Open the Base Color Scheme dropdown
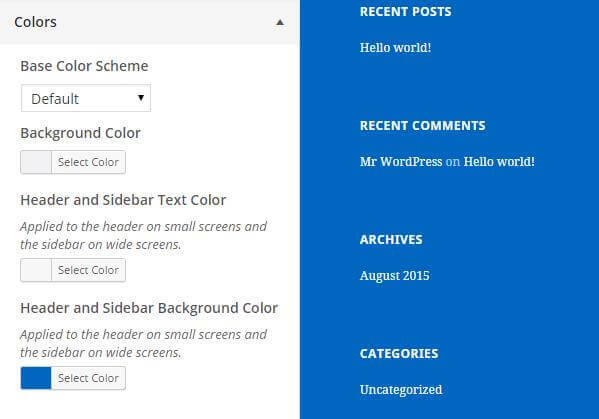Viewport: 599px width, 419px height. click(x=86, y=99)
